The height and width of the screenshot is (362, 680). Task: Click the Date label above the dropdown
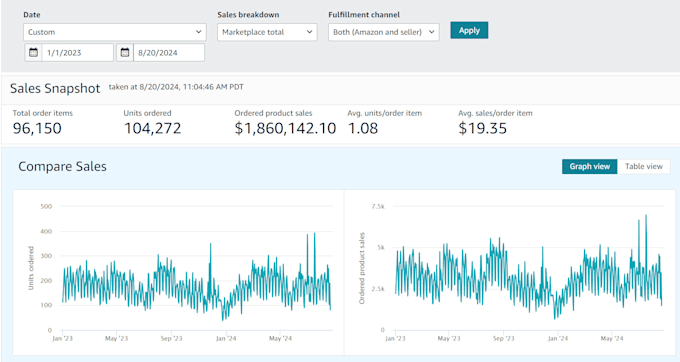(x=32, y=15)
